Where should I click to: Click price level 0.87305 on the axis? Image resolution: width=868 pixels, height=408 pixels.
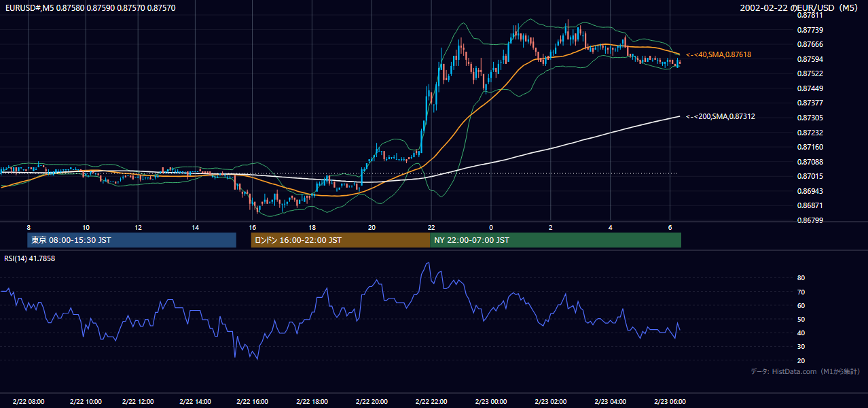pos(810,118)
